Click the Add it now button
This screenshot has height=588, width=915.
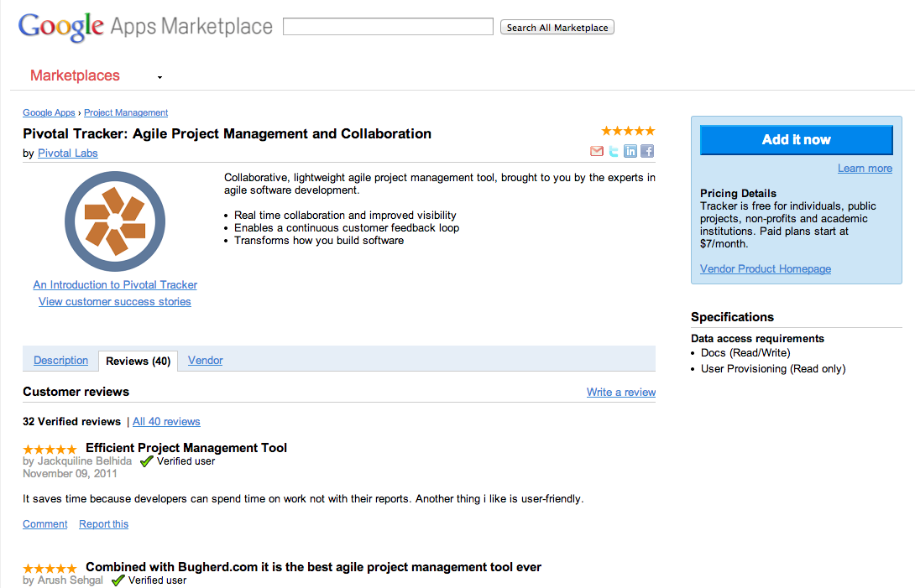[x=796, y=140]
